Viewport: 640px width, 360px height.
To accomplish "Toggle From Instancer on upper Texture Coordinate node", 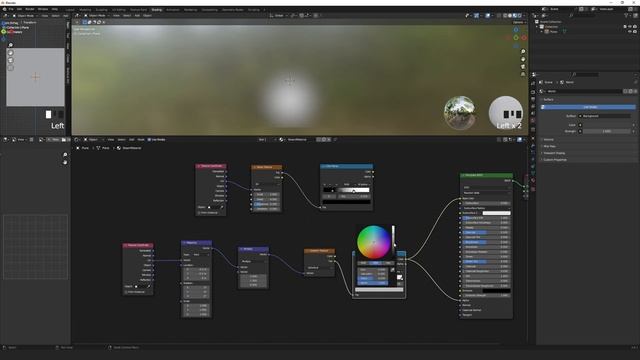I will pos(200,213).
